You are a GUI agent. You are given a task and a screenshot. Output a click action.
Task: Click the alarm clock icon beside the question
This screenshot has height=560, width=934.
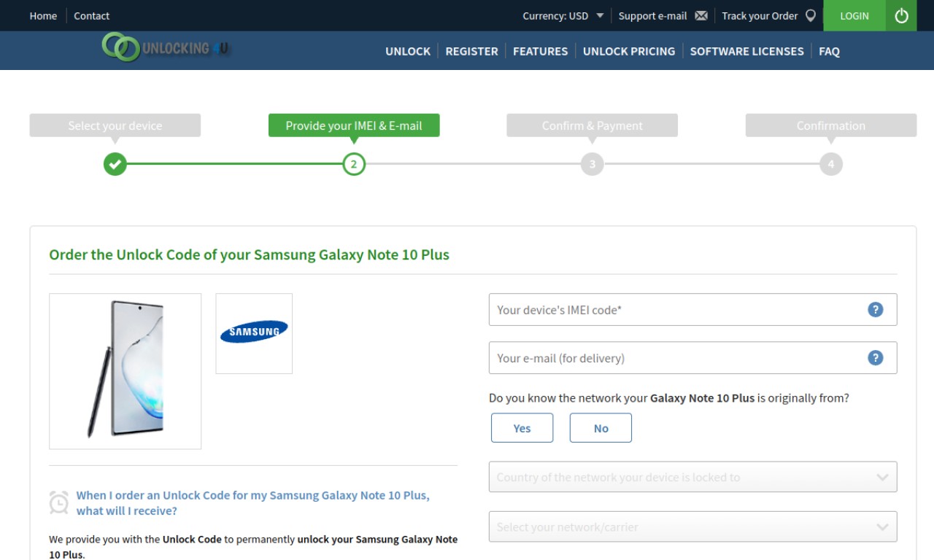point(58,502)
